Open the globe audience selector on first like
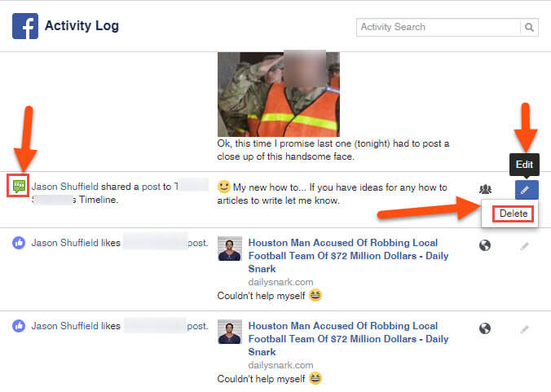Viewport: 551px width, 392px height. click(x=485, y=245)
